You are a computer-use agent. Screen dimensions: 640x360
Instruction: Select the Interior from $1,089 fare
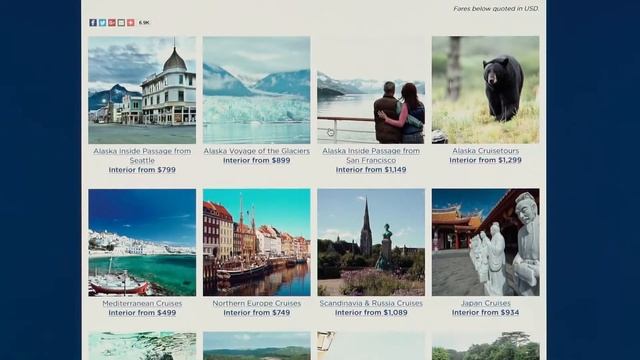click(371, 313)
